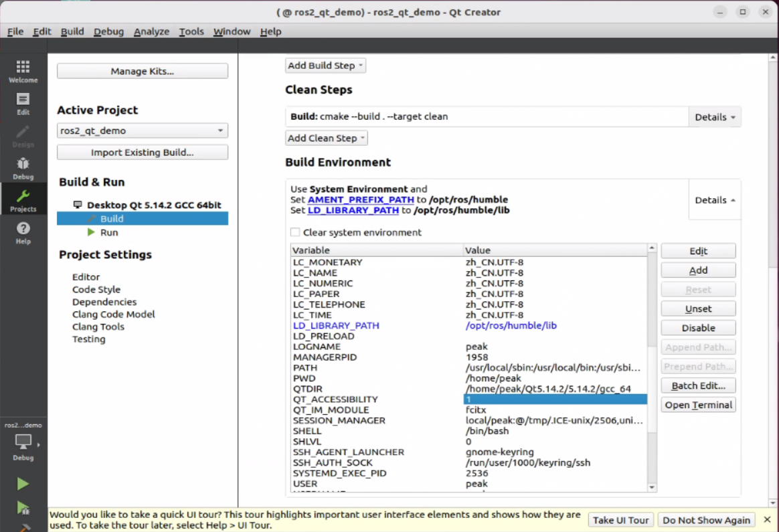This screenshot has height=532, width=779.
Task: Open the Welcome mode
Action: [23, 71]
